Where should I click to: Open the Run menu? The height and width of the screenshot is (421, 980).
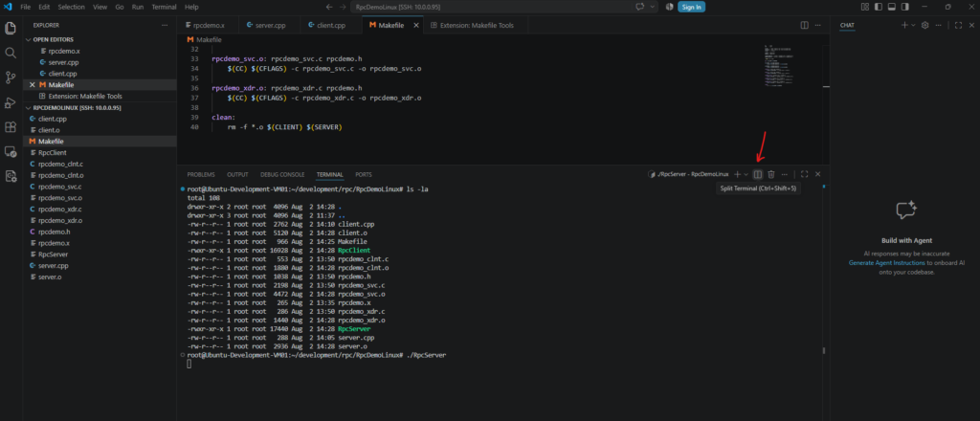(138, 7)
